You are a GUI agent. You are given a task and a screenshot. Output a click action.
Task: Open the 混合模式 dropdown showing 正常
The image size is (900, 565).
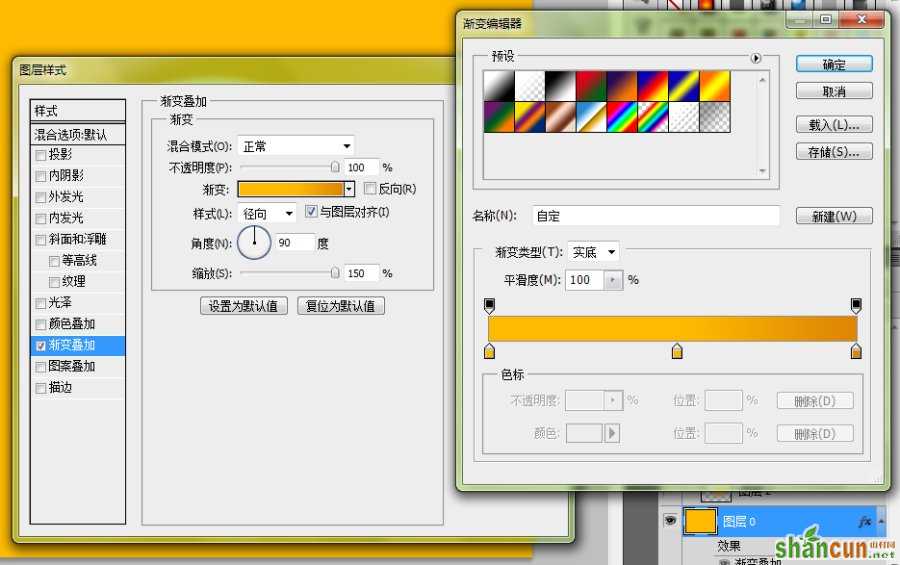tap(296, 146)
